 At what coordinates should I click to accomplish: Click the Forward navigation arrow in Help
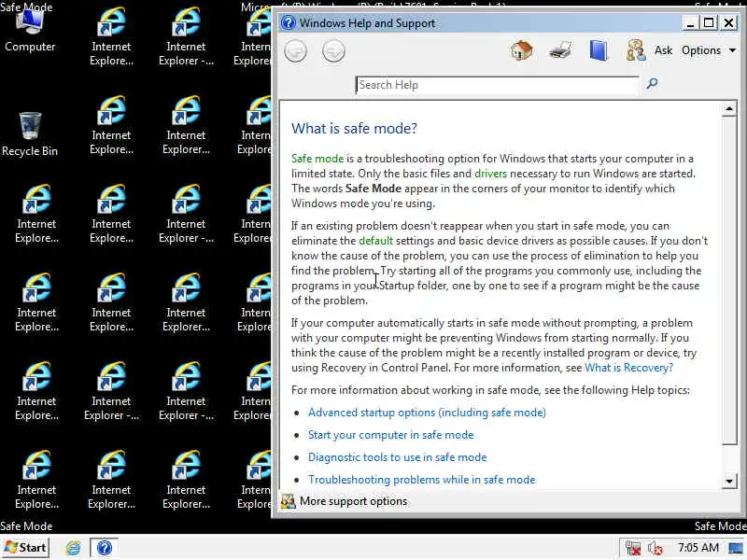333,51
